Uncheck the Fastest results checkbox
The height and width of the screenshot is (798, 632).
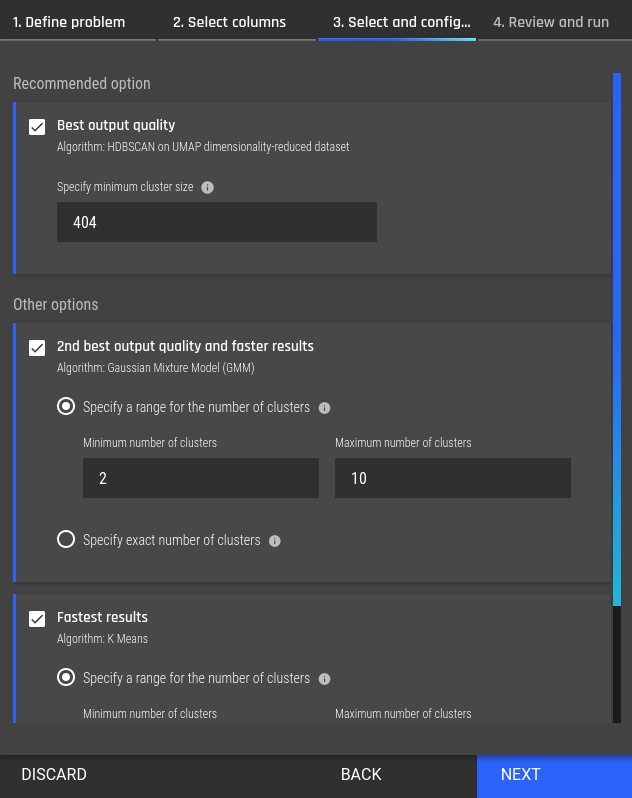pos(37,619)
